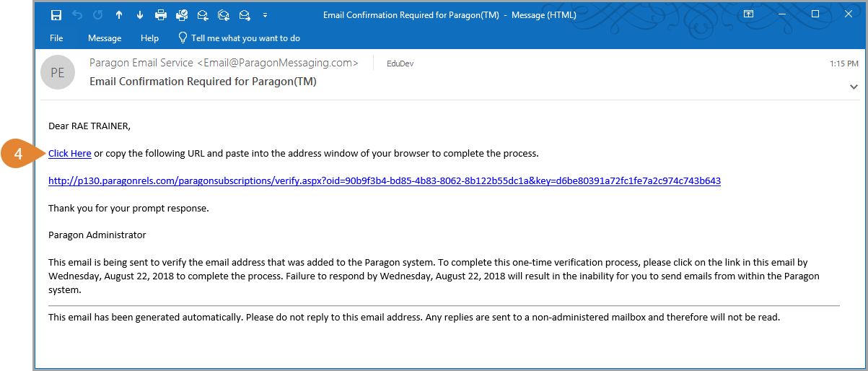This screenshot has height=371, width=868.
Task: Click the Print icon
Action: pos(161,14)
